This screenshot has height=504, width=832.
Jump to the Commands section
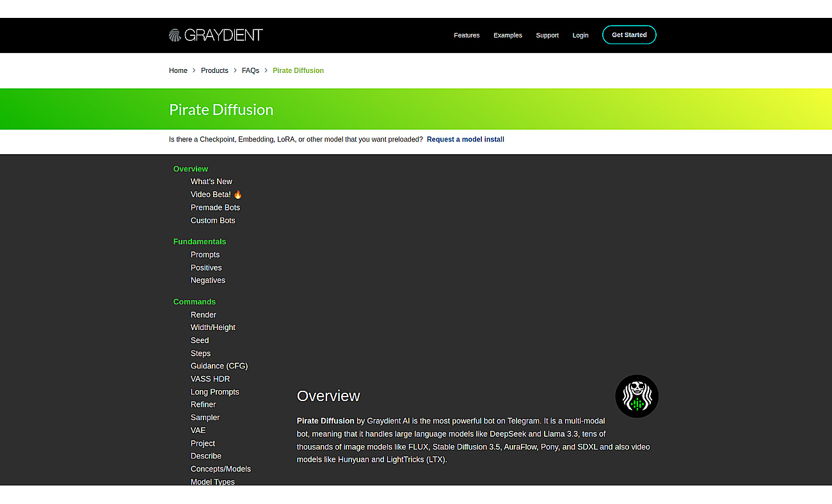[195, 302]
